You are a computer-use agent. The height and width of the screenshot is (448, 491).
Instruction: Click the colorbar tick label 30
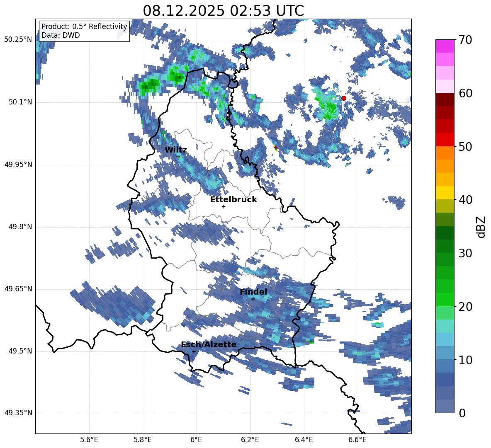coord(465,253)
